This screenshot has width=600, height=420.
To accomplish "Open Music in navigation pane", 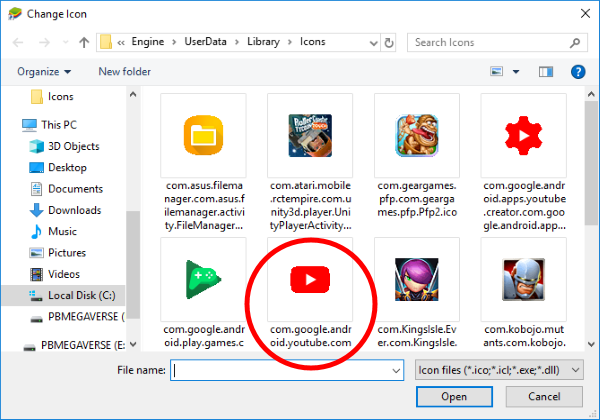I will (54, 231).
